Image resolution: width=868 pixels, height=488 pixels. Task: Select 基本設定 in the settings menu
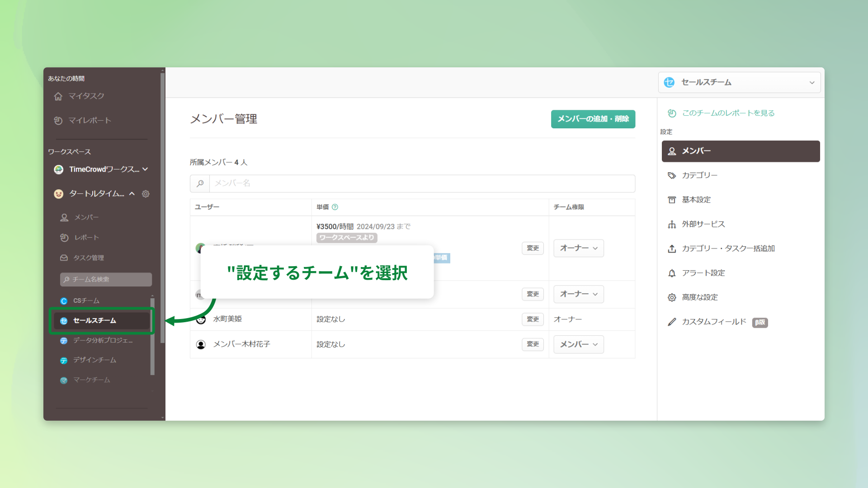tap(696, 199)
